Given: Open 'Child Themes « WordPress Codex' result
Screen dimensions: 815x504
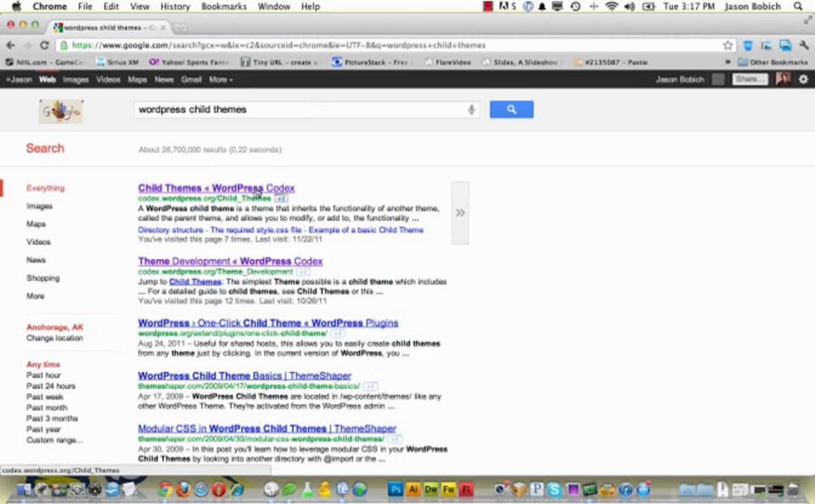Looking at the screenshot, I should tap(216, 188).
